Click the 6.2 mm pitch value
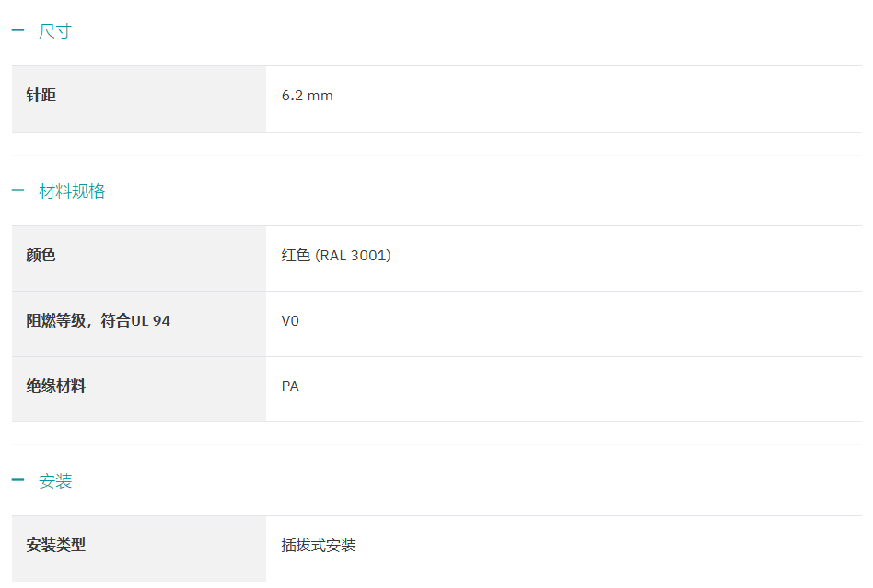This screenshot has width=873, height=588. tap(308, 96)
